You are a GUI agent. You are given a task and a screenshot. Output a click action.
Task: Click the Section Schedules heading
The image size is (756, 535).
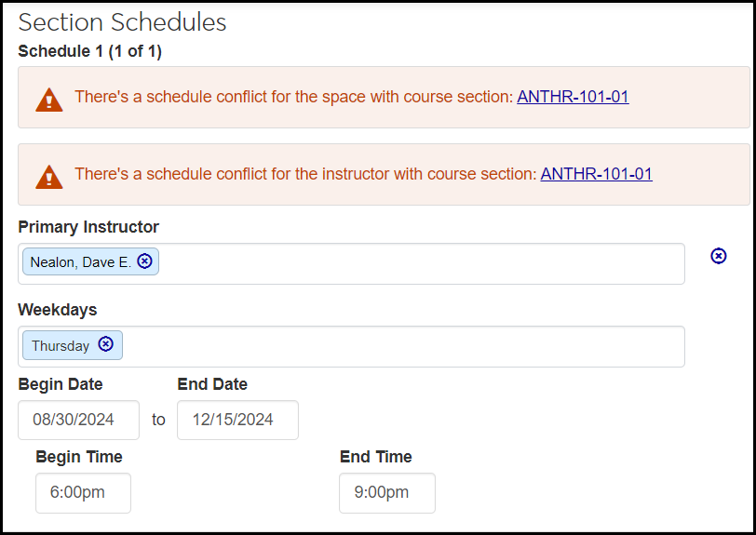(122, 22)
